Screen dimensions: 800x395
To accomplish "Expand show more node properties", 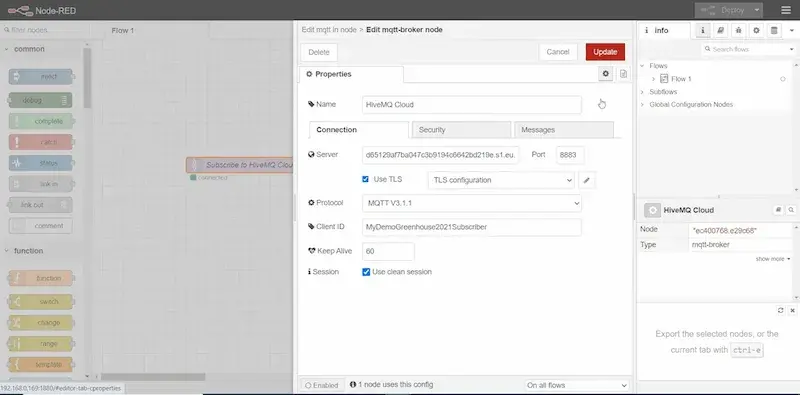I will click(x=773, y=259).
